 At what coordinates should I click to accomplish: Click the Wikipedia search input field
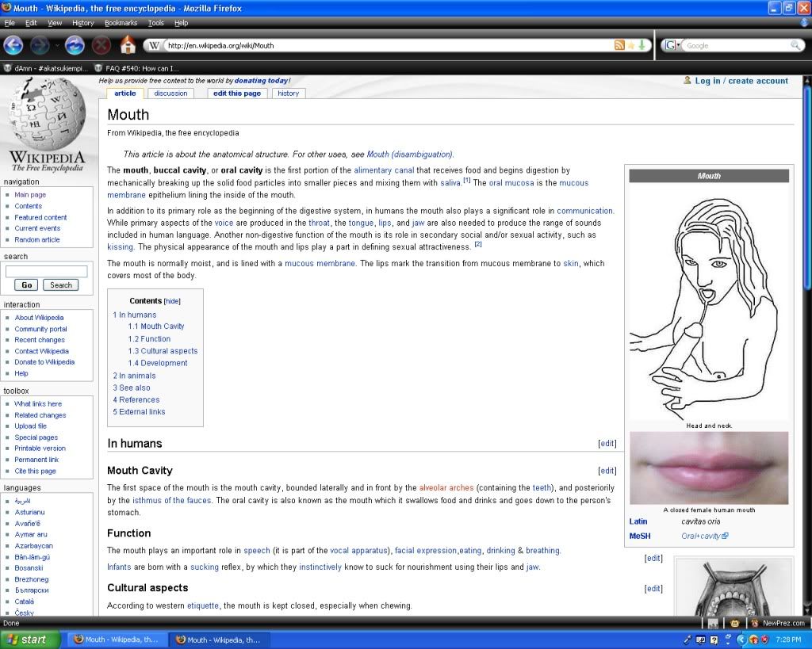pos(46,271)
